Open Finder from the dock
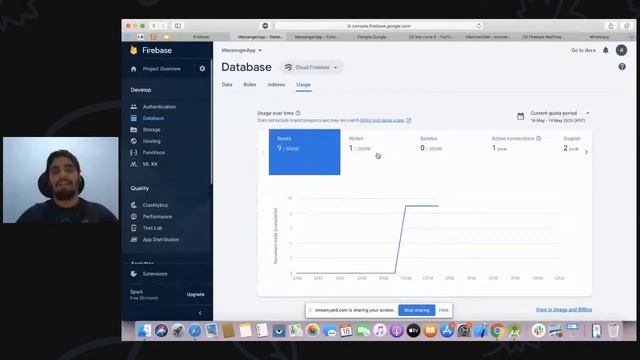Viewport: 640px width, 360px height. point(144,330)
